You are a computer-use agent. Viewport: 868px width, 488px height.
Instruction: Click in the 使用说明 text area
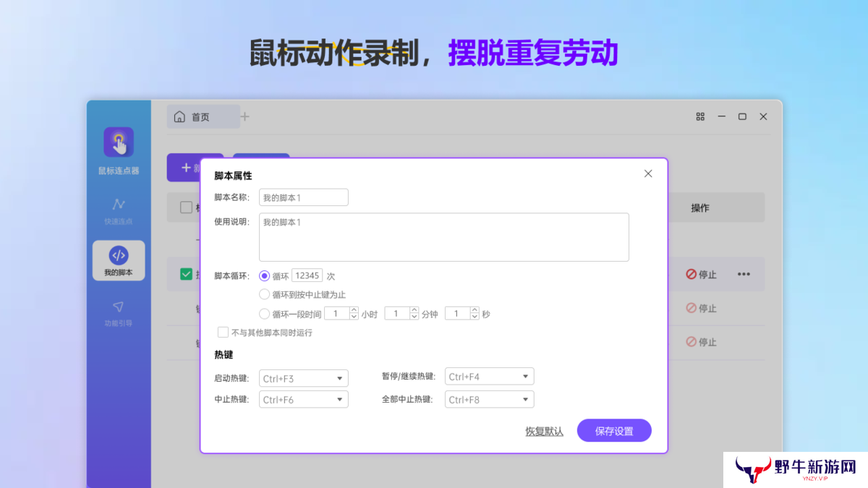(444, 237)
